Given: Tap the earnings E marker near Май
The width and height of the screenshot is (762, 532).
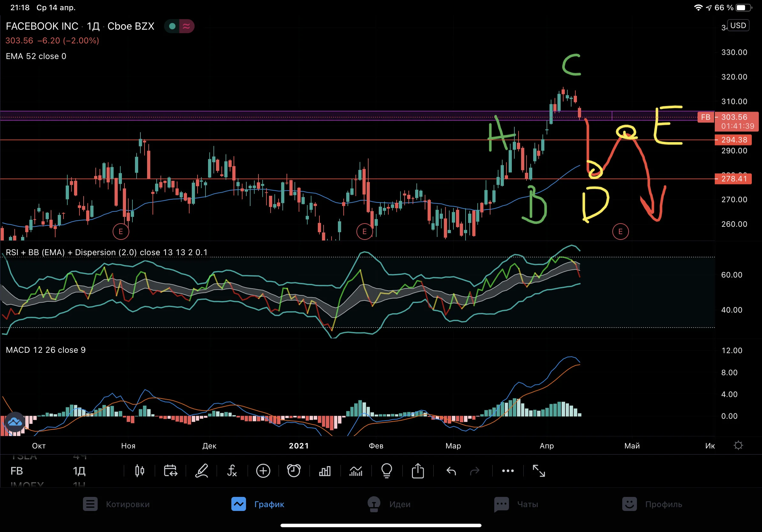Looking at the screenshot, I should point(620,232).
